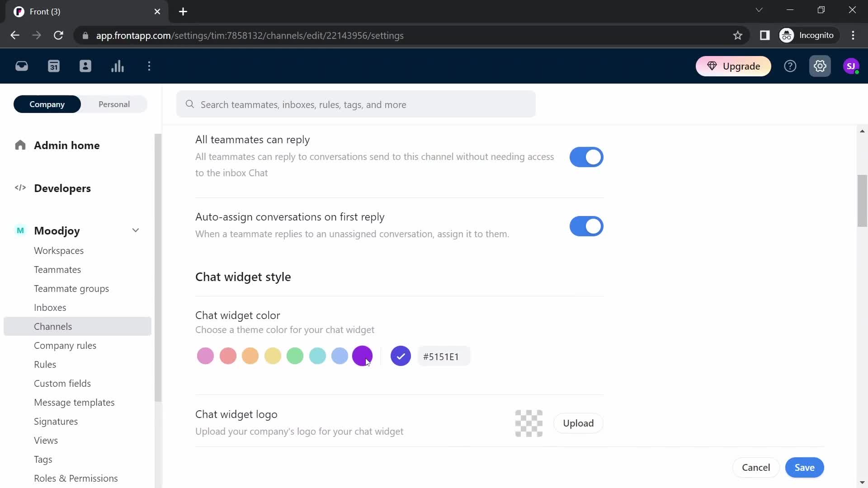Click the Help icon in top right
This screenshot has width=868, height=488.
click(790, 66)
